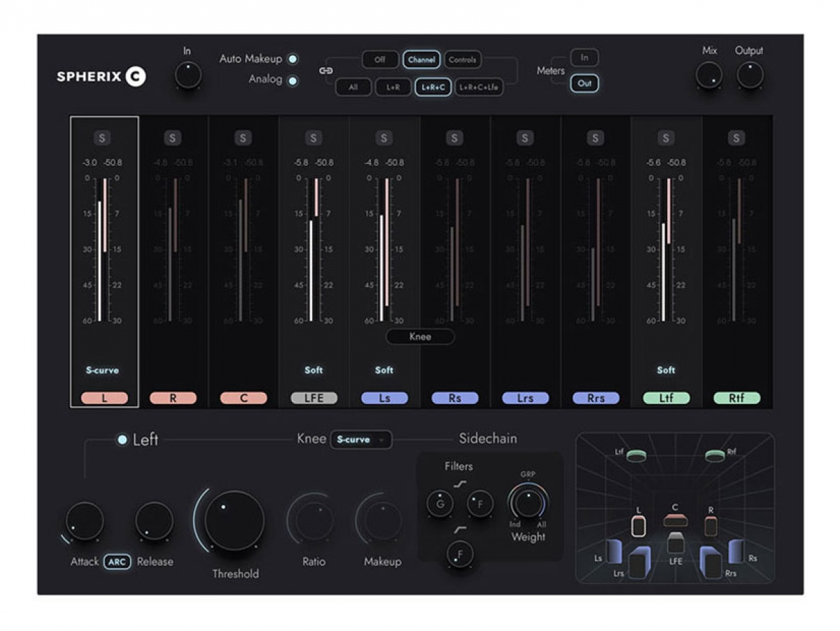Click the In gain knob
Viewport: 840px width, 631px height.
pyautogui.click(x=188, y=75)
